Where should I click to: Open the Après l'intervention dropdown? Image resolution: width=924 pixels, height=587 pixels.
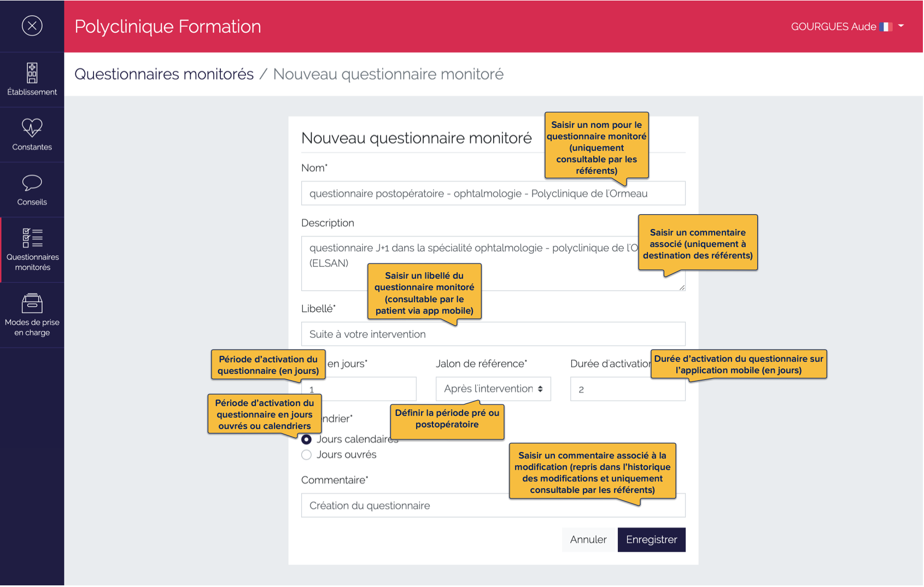(492, 389)
